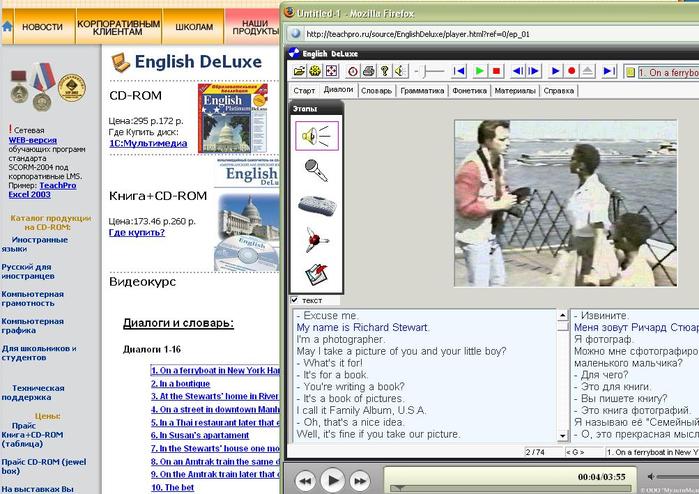Image resolution: width=699 pixels, height=494 pixels.
Task: Click the bottom player's seek progress bar
Action: [x=510, y=488]
